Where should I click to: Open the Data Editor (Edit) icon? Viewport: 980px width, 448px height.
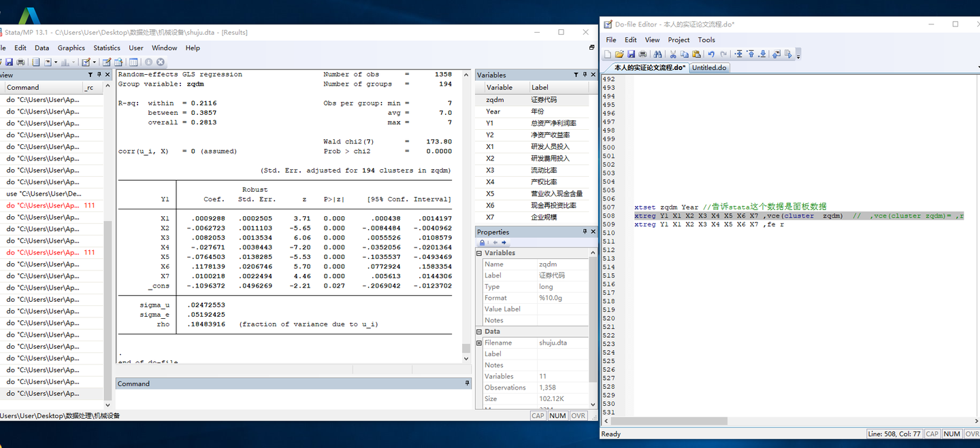point(107,62)
